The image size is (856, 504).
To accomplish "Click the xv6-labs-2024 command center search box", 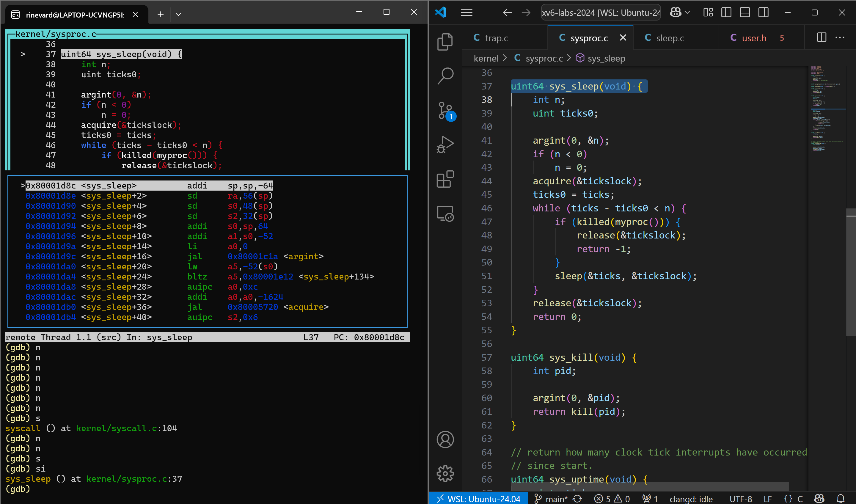I will (x=601, y=12).
